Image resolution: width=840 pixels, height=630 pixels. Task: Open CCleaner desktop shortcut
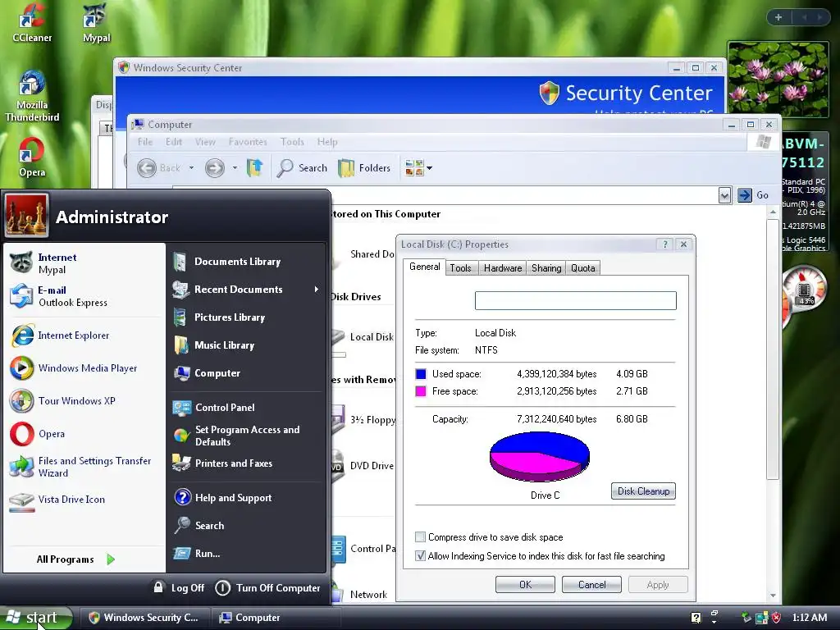pyautogui.click(x=32, y=23)
